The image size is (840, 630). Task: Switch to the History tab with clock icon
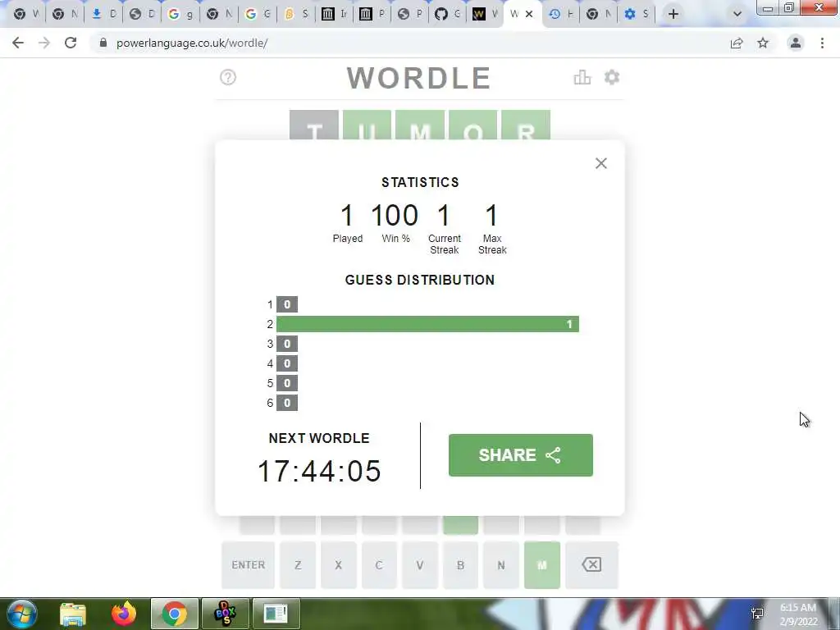562,14
